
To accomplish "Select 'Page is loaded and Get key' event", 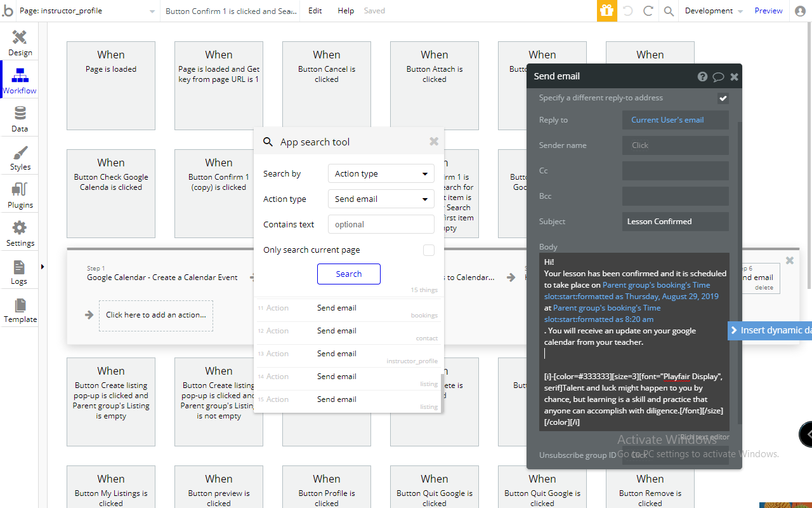I will (x=219, y=86).
